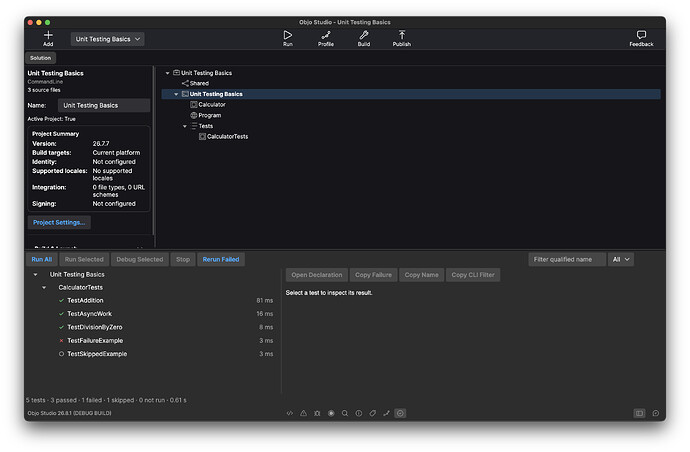Click the green check beside TestAddition

pos(61,301)
